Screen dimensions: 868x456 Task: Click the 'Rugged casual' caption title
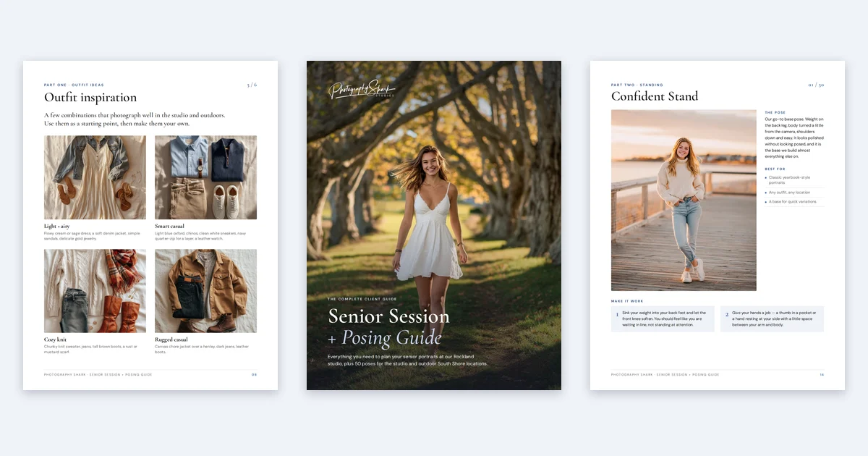coord(171,339)
